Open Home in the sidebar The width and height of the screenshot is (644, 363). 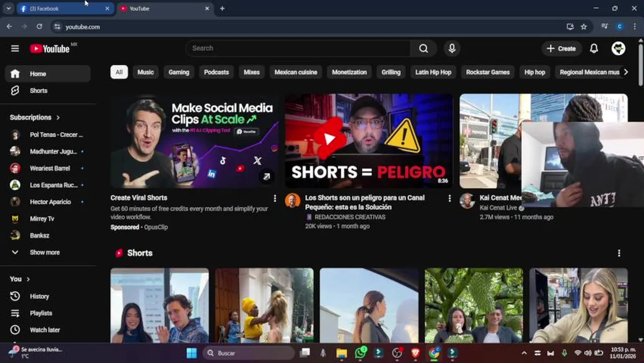(x=48, y=74)
